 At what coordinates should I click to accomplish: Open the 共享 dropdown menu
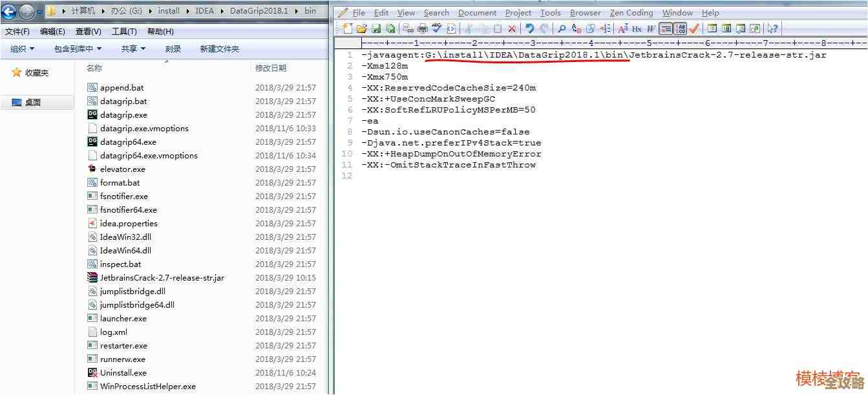coord(131,48)
